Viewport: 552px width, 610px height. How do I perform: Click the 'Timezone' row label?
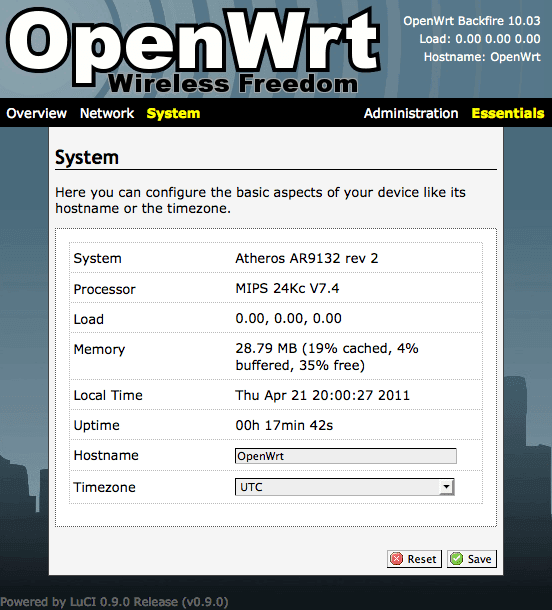coord(104,487)
